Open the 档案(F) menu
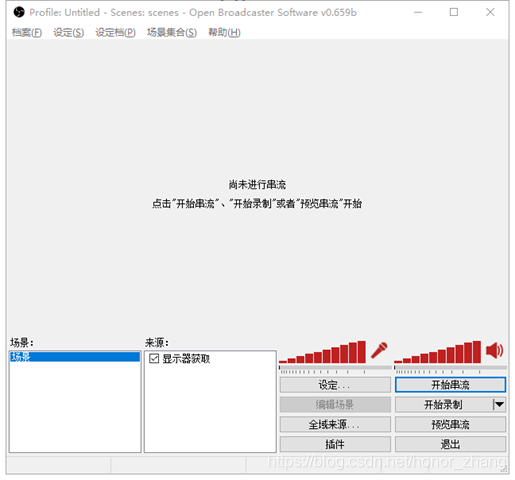 (x=27, y=32)
